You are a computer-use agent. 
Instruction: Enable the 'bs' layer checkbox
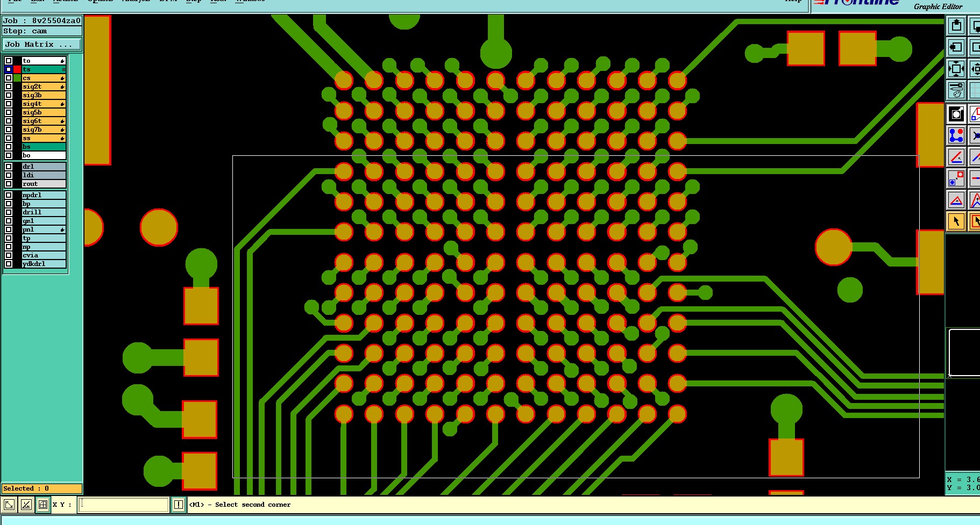tap(9, 147)
